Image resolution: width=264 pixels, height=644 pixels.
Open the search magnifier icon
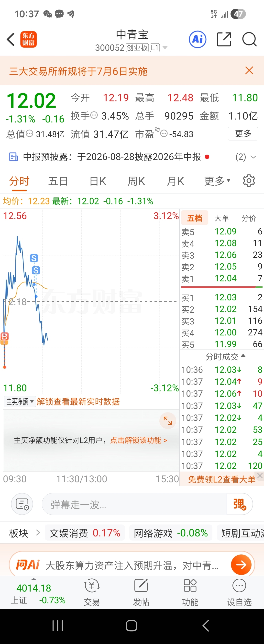[249, 39]
